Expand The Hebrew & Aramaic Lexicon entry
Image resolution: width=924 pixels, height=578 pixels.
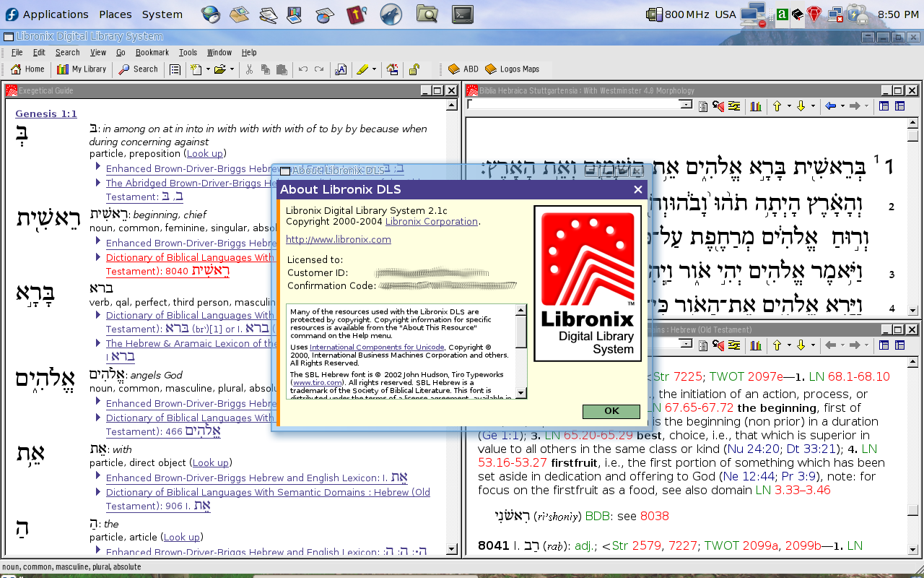tap(98, 342)
